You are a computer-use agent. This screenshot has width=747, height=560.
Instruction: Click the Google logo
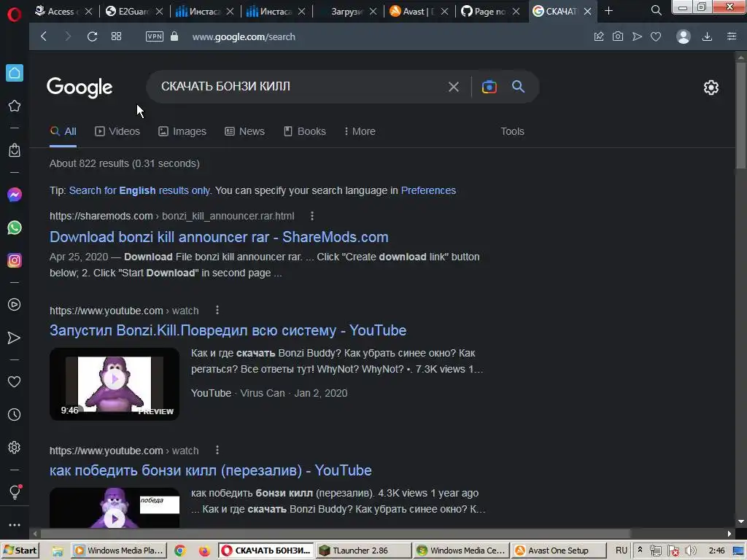point(80,87)
